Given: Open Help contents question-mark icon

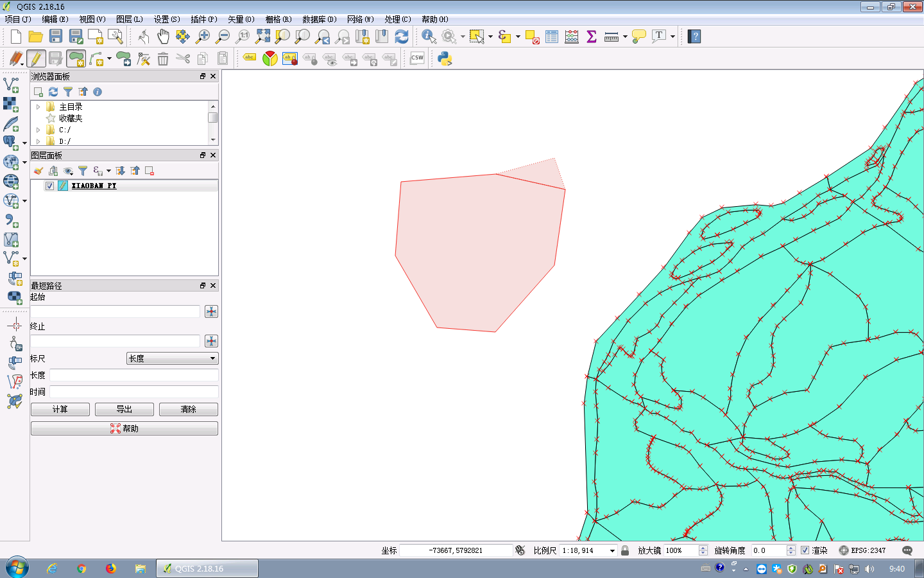Looking at the screenshot, I should point(694,37).
